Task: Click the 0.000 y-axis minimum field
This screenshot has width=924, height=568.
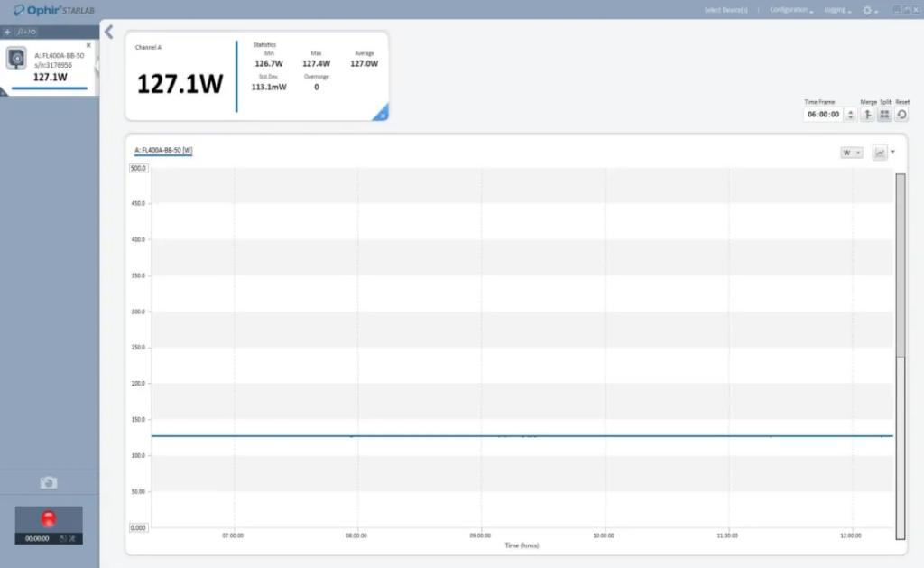Action: coord(138,528)
